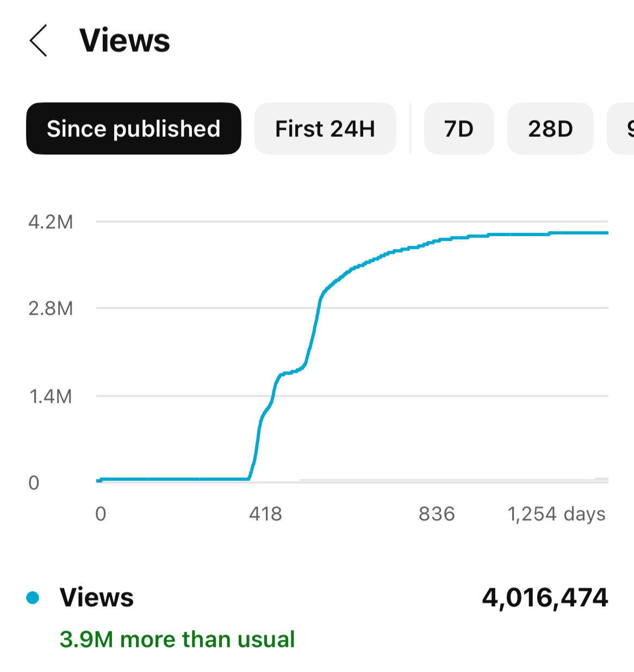Click the 1.4M y-axis label
Screen dimensions: 634x672
tap(50, 397)
